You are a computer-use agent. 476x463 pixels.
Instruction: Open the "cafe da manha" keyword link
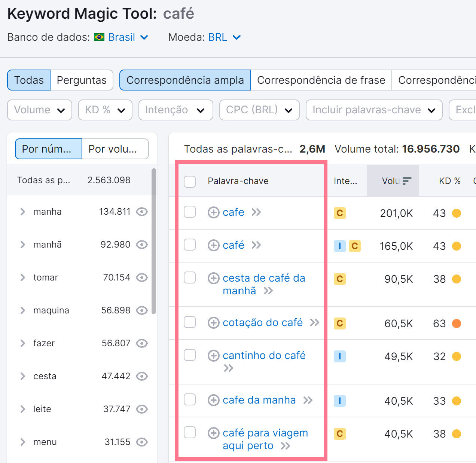pyautogui.click(x=259, y=400)
